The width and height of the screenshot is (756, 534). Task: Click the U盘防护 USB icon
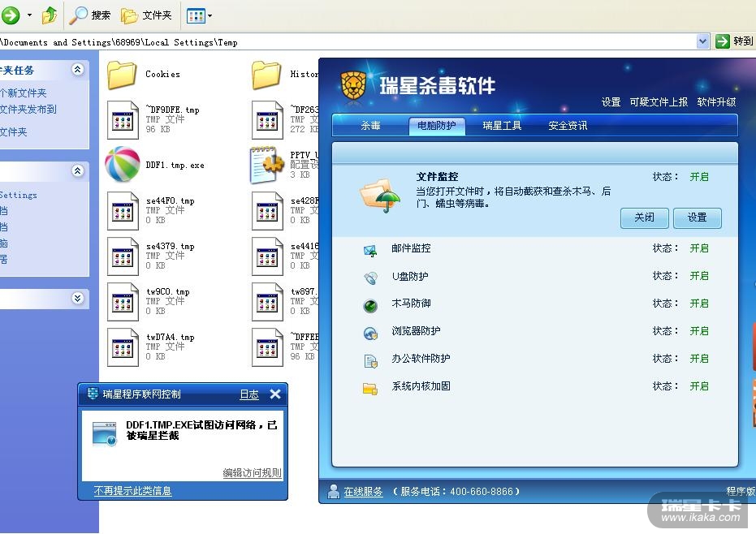369,278
